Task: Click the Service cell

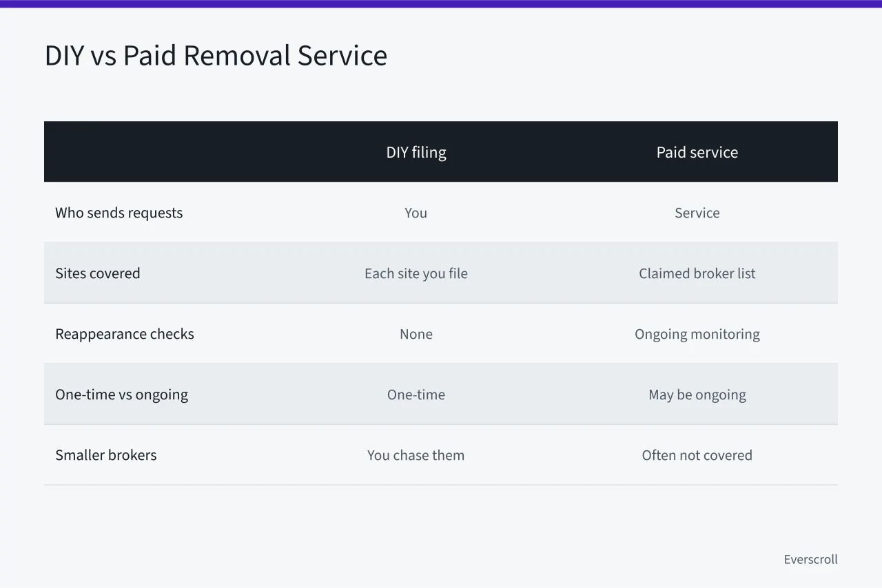Action: (x=697, y=213)
